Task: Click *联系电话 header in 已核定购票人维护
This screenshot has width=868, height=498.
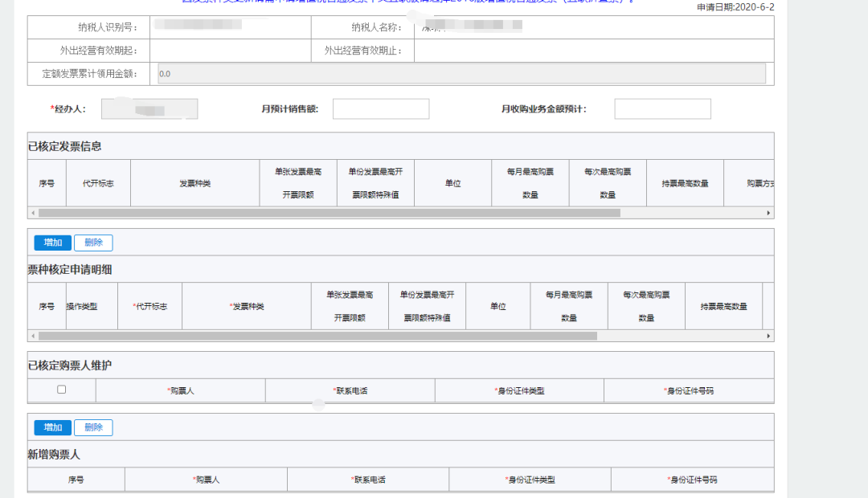Action: 350,390
